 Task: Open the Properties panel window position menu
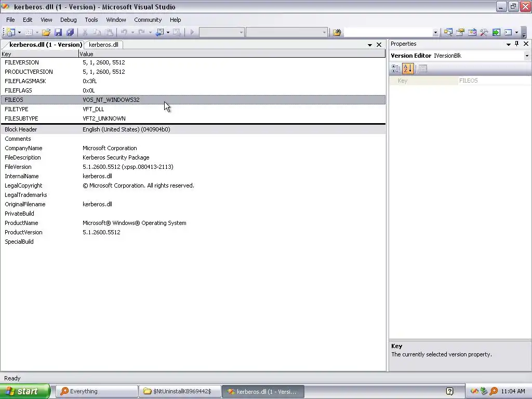[509, 44]
